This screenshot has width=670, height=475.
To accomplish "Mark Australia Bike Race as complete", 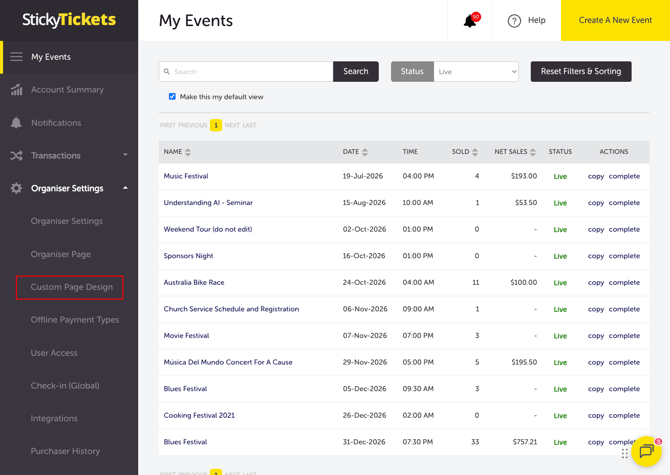I will 624,283.
